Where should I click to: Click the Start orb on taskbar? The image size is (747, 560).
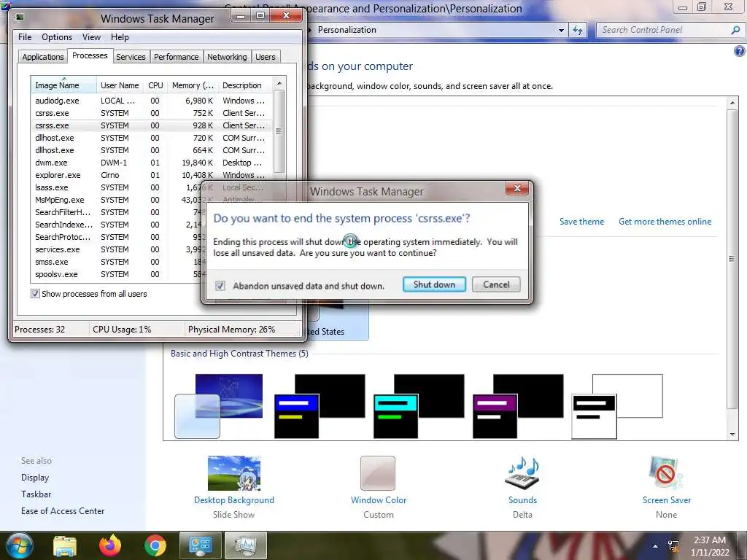(x=18, y=545)
